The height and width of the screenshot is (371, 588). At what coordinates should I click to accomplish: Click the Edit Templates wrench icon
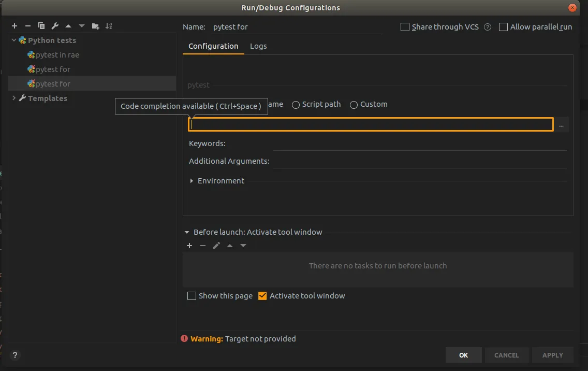pyautogui.click(x=55, y=26)
